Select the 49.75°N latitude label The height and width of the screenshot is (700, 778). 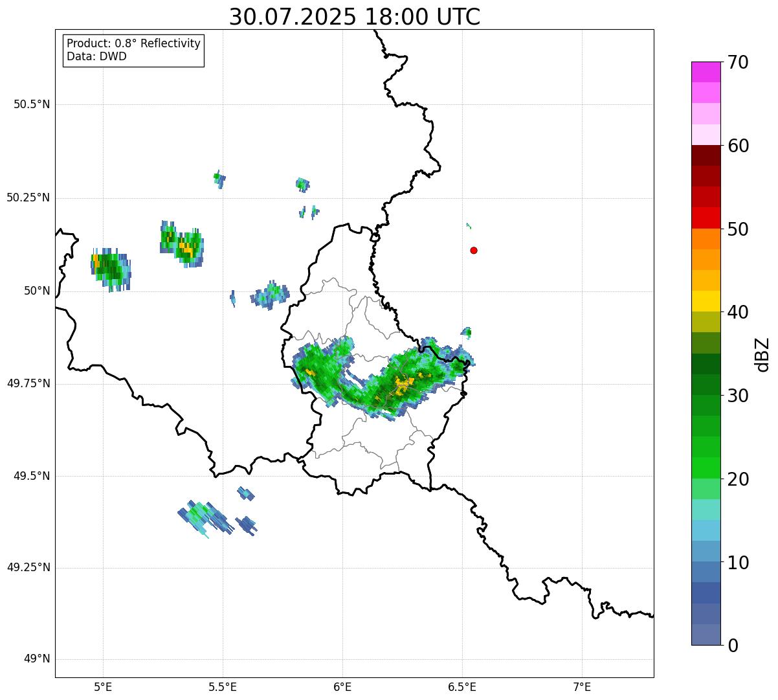(x=28, y=383)
